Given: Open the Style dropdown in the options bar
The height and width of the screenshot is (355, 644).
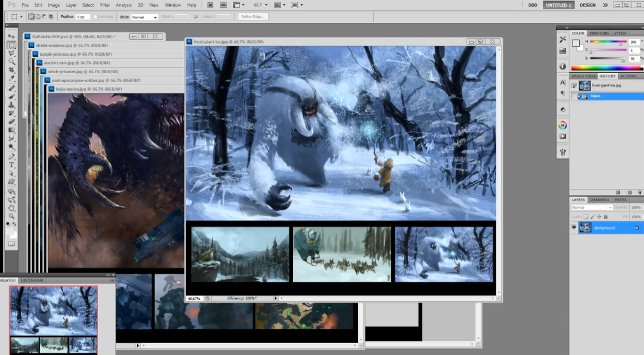Looking at the screenshot, I should pyautogui.click(x=154, y=17).
